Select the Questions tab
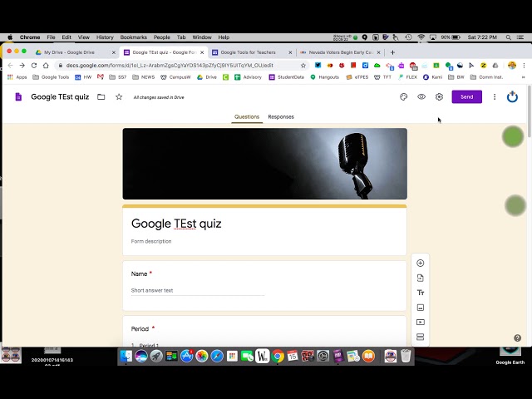 click(247, 116)
